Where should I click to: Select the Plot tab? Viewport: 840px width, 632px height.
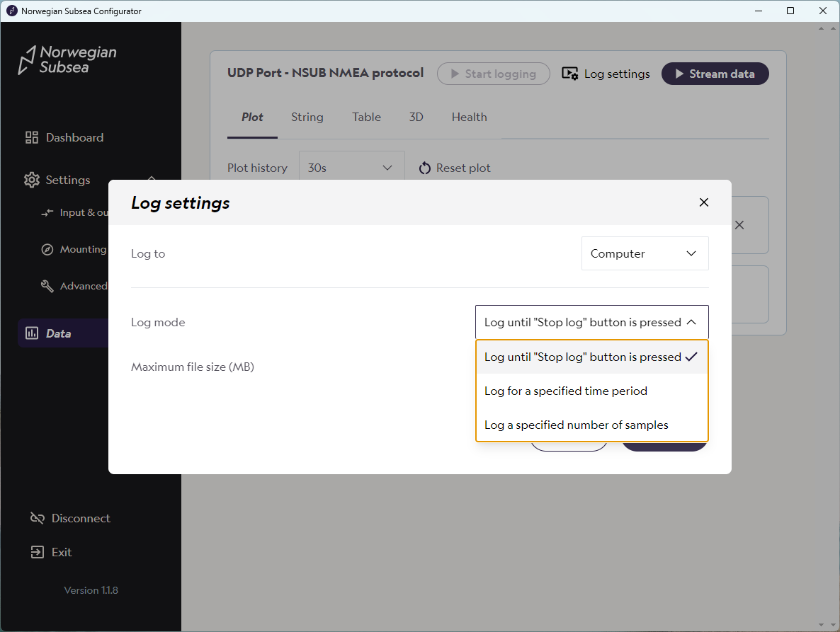click(x=252, y=117)
